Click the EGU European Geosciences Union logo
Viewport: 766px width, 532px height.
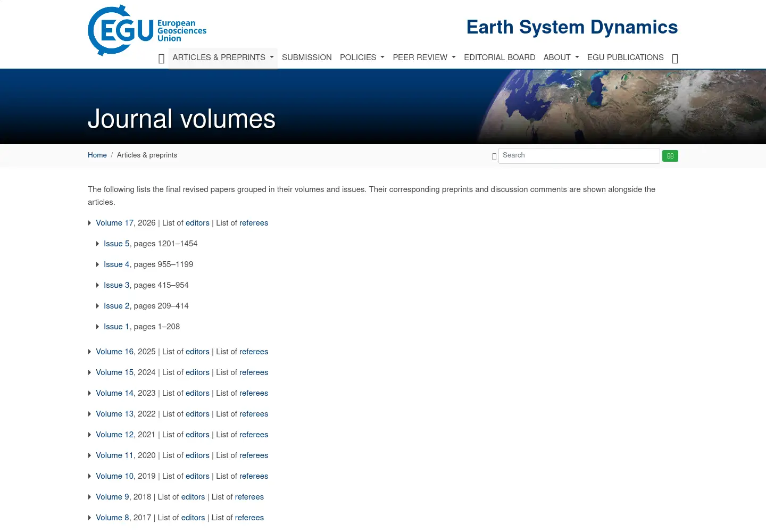click(147, 30)
